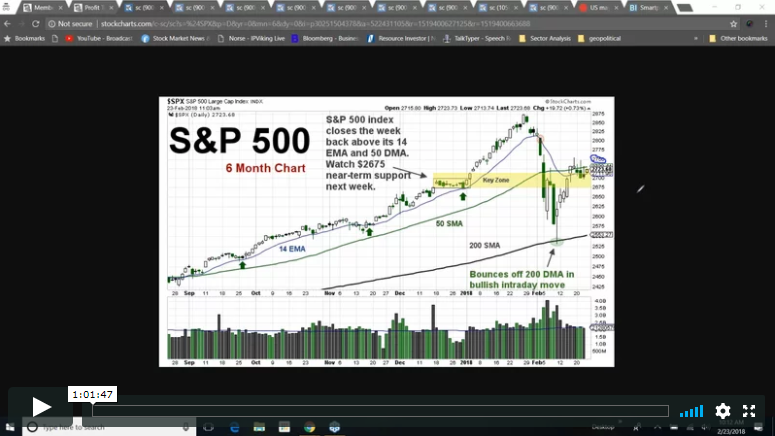This screenshot has height=436, width=775.
Task: Open the video settings gear
Action: 722,411
